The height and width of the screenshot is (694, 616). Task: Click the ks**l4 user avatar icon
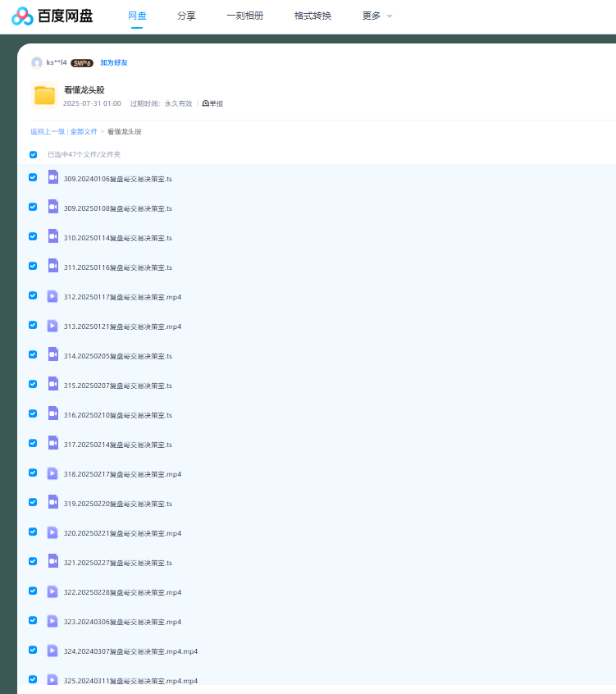37,62
